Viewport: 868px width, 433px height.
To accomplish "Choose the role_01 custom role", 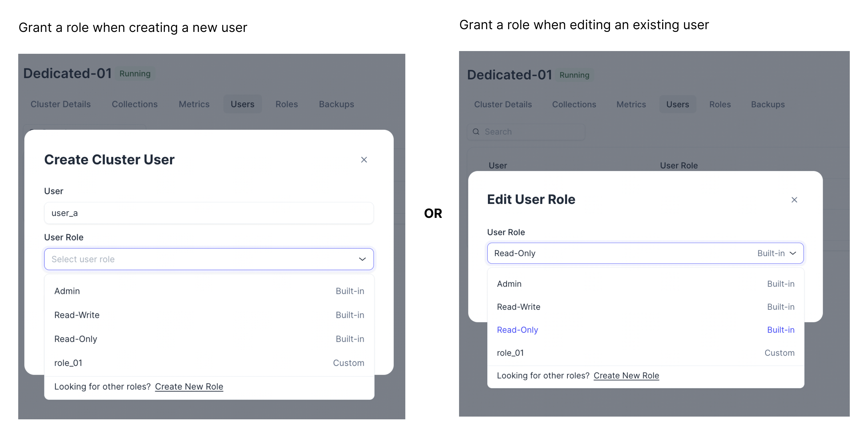I will point(68,363).
